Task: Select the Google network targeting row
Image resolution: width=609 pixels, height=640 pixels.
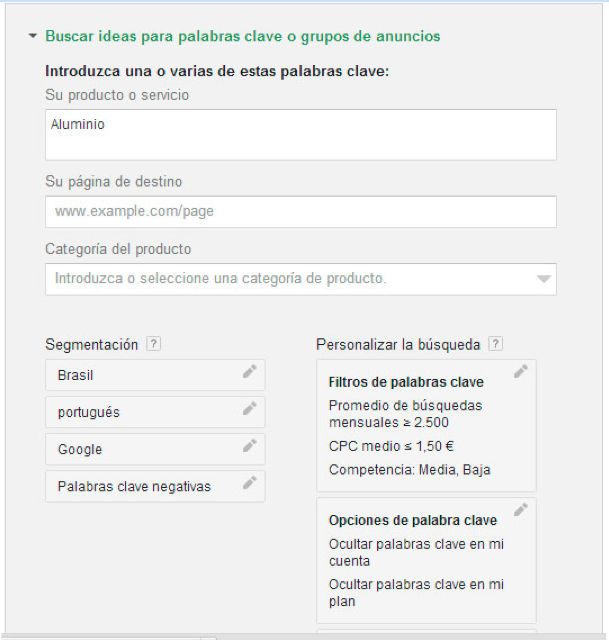Action: pyautogui.click(x=140, y=449)
